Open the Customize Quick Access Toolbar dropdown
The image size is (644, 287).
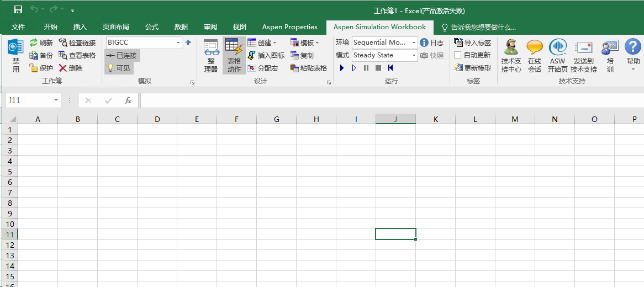coord(73,10)
